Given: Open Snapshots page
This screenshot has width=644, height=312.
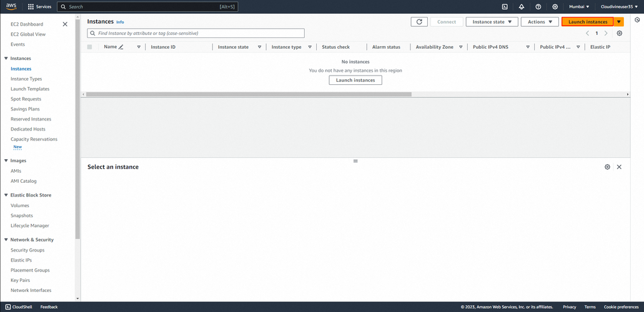Looking at the screenshot, I should pos(22,215).
